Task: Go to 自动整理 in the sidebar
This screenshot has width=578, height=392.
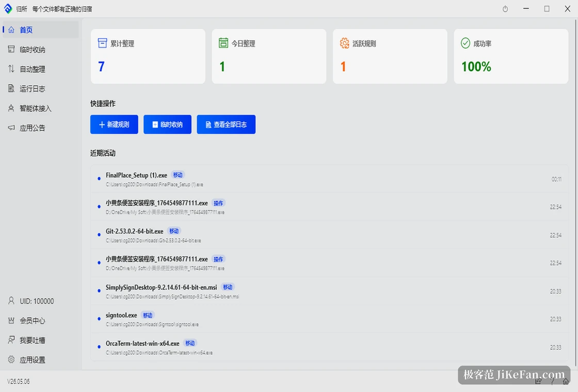Action: coord(40,69)
